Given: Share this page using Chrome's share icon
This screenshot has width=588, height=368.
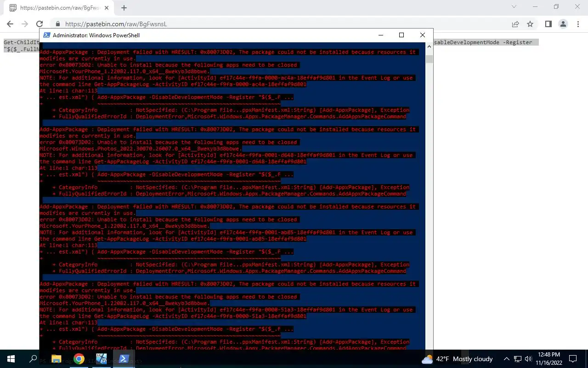Looking at the screenshot, I should [x=515, y=24].
